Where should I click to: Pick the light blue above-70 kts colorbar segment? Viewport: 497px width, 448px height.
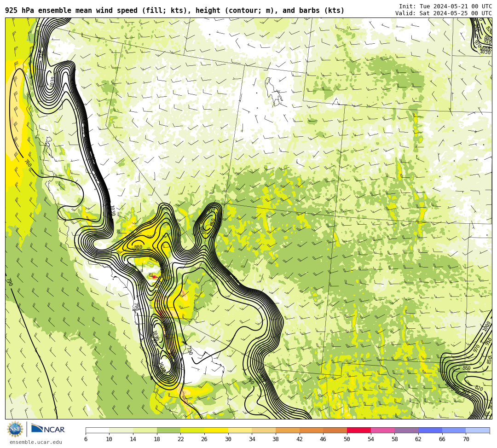[478, 430]
